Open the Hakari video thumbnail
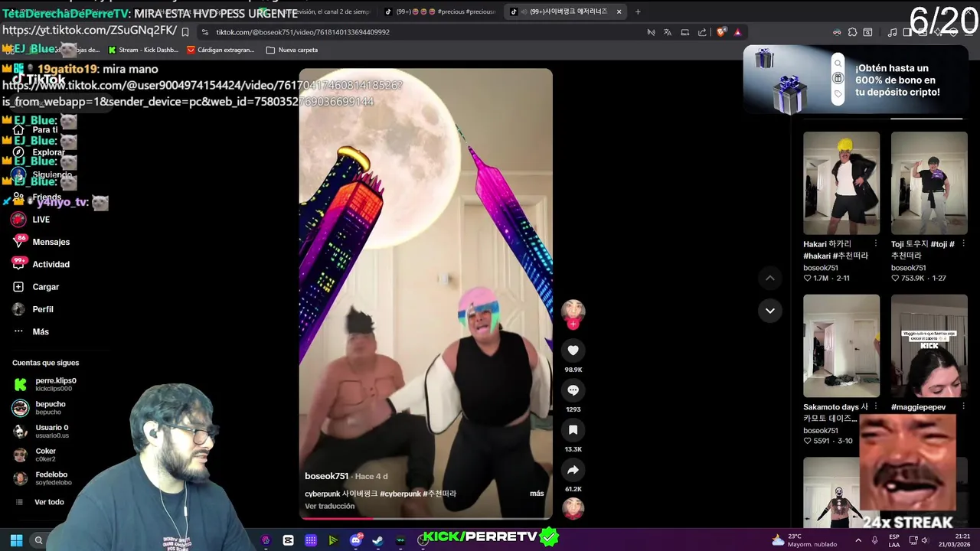 coord(841,183)
